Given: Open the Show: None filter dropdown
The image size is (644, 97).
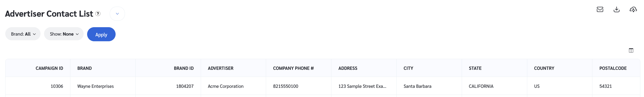Looking at the screenshot, I should click(x=64, y=34).
